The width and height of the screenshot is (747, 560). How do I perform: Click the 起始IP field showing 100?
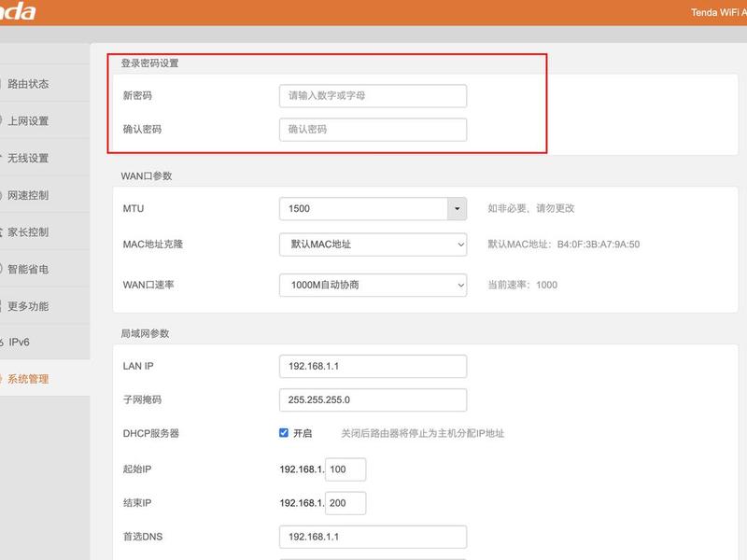pyautogui.click(x=345, y=469)
